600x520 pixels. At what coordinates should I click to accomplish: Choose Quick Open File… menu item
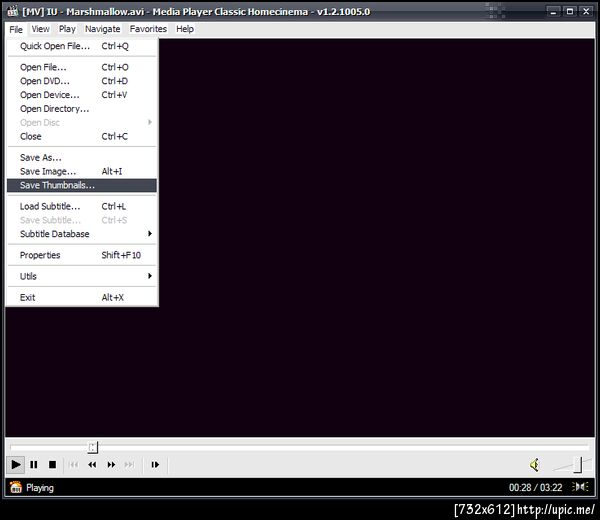(x=82, y=46)
